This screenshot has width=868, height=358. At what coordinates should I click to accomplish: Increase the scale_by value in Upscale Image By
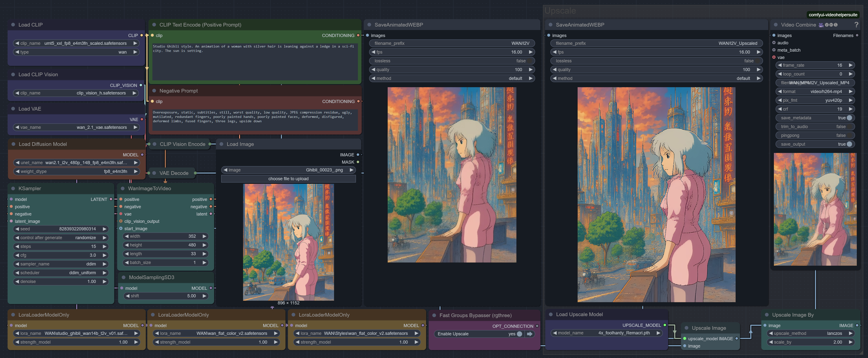[x=850, y=342]
